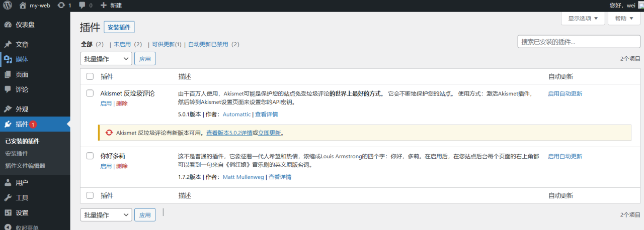
Task: Open the my-web site home icon
Action: (x=23, y=5)
